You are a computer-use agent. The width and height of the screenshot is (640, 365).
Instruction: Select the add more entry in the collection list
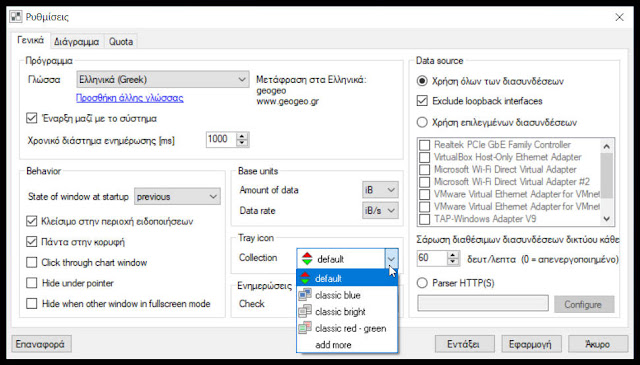(347, 345)
